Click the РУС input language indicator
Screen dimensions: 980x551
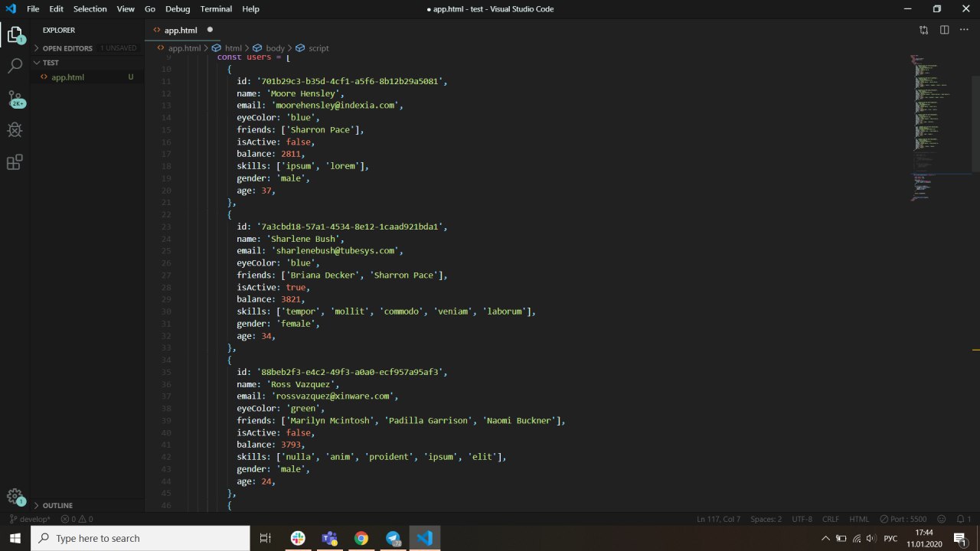click(x=891, y=538)
